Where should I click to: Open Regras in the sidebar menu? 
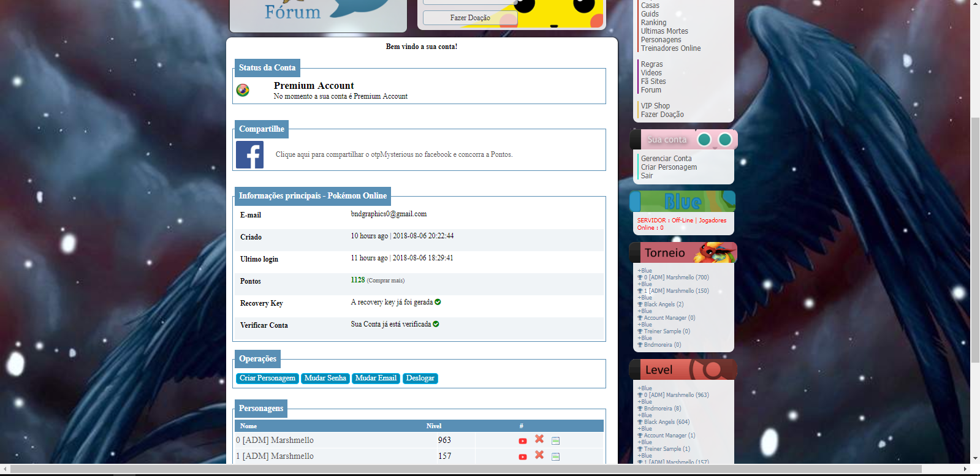[652, 64]
